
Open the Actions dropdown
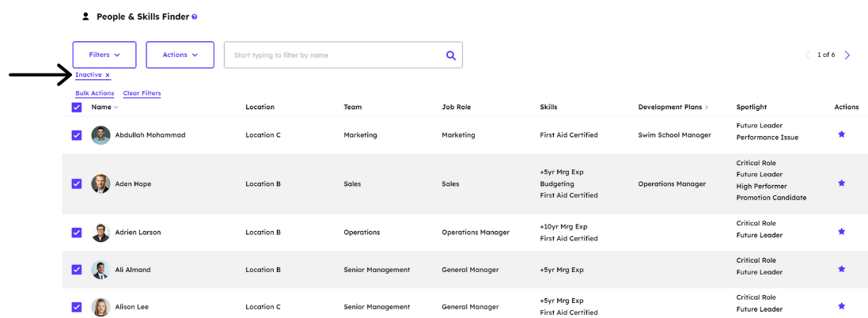[180, 55]
